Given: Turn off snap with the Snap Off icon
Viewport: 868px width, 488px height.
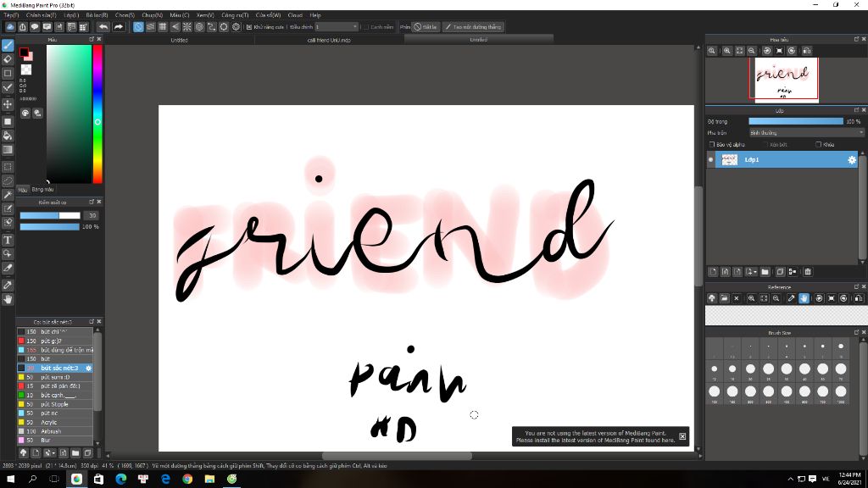Looking at the screenshot, I should point(138,26).
